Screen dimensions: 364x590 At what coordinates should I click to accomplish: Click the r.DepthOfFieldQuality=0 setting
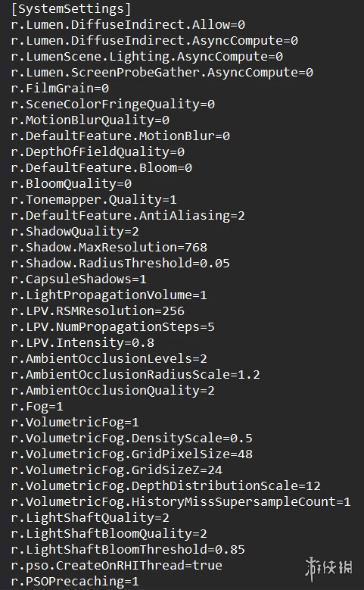98,151
